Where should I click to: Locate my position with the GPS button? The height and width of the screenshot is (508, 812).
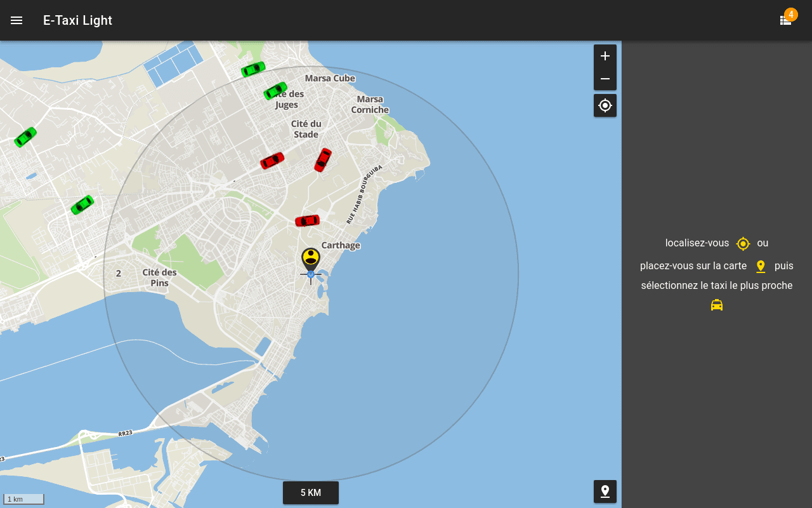point(605,105)
